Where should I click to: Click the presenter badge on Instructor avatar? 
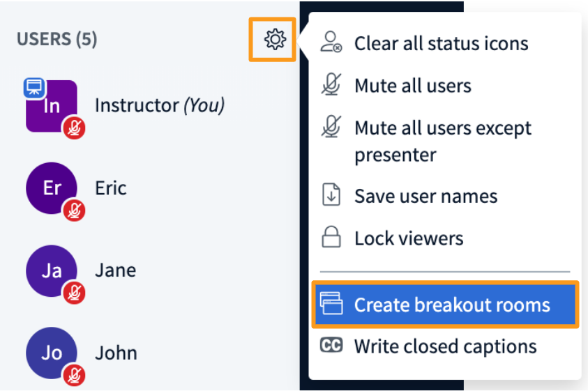pyautogui.click(x=34, y=89)
